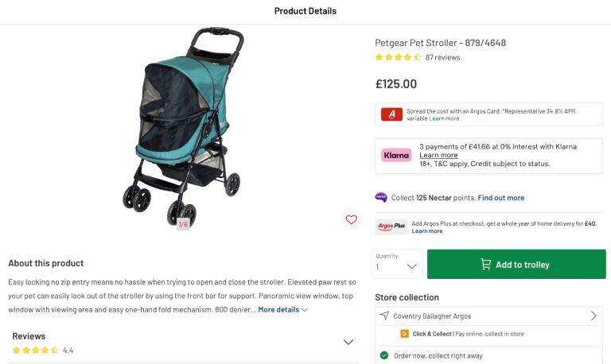
Task: Open the Quantity dropdown
Action: [x=398, y=265]
